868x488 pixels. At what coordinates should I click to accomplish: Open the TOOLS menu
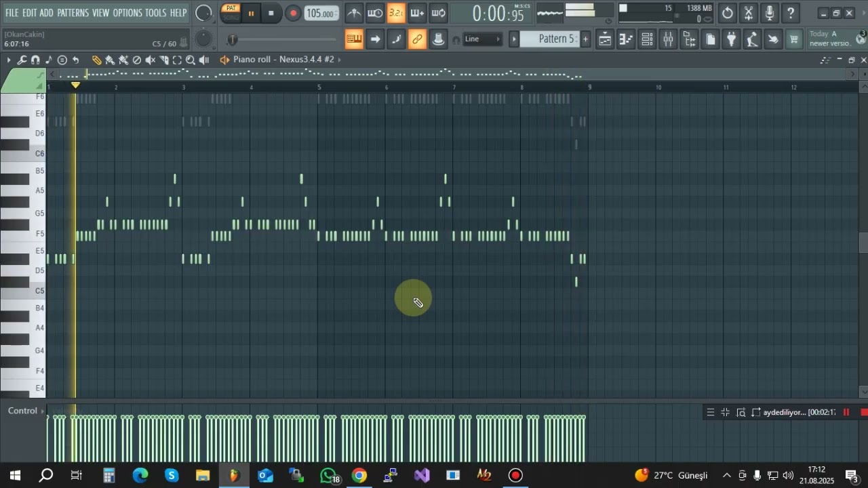click(x=156, y=13)
